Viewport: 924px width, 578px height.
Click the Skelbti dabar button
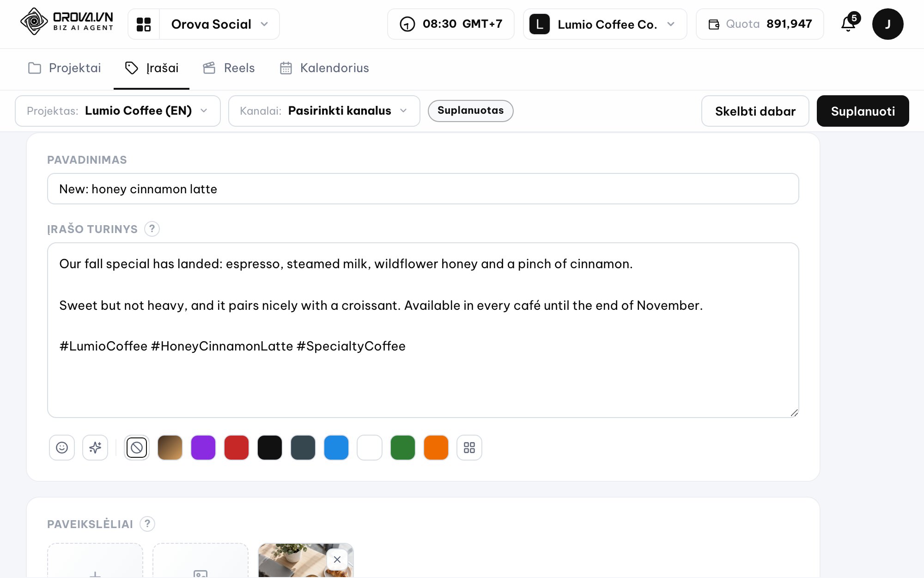(755, 111)
